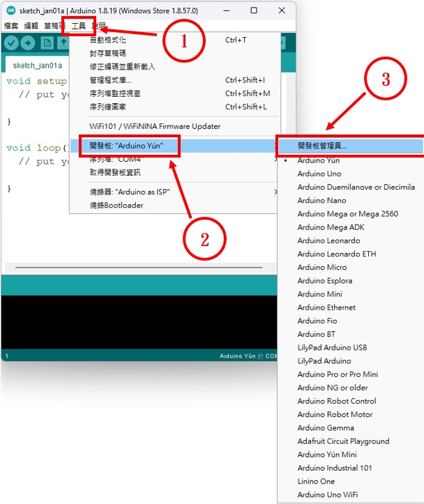This screenshot has height=504, width=424.
Task: Select Arduino Mega ADK board
Action: coord(351,227)
